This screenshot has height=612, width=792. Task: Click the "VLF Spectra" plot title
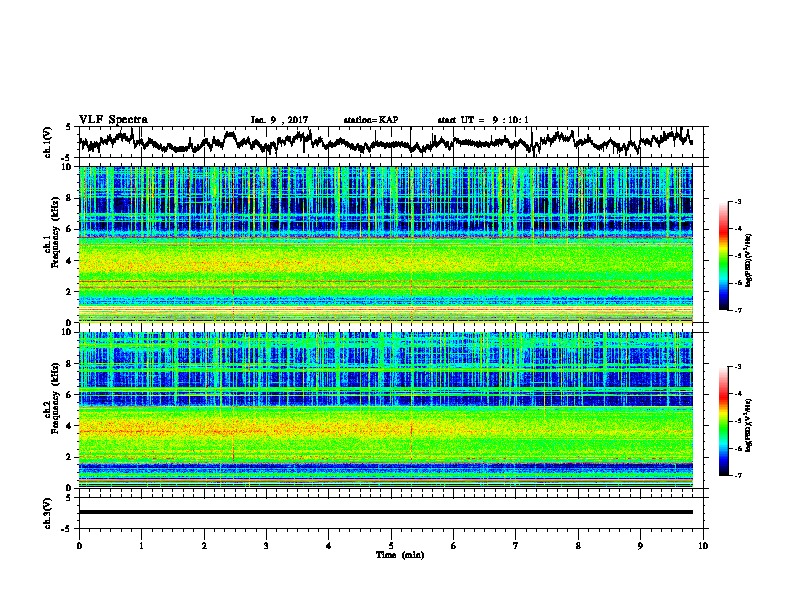(113, 120)
